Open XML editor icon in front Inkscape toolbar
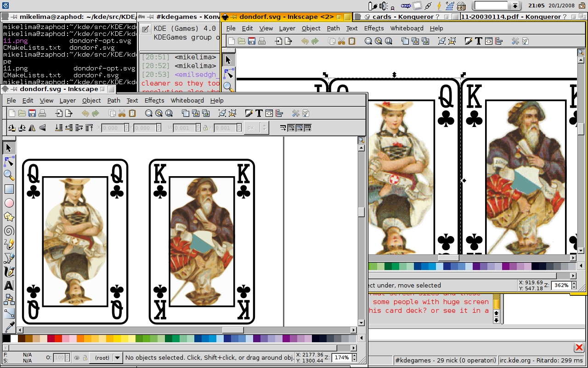 point(269,113)
